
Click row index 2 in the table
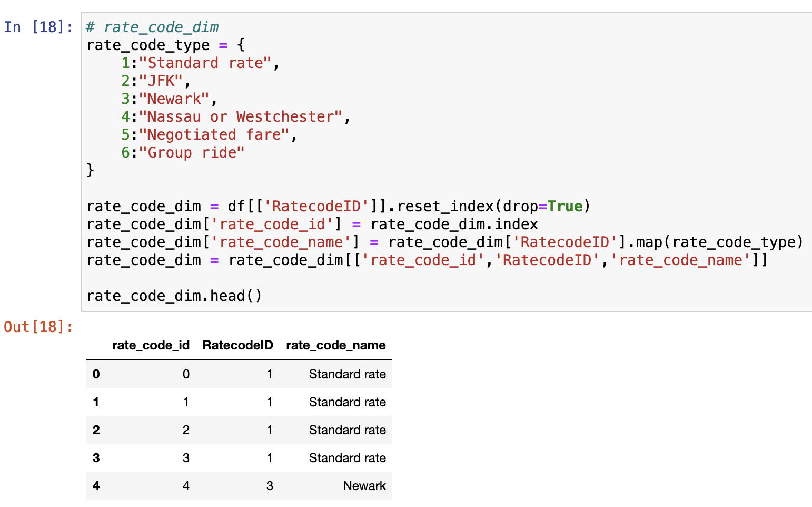(96, 430)
